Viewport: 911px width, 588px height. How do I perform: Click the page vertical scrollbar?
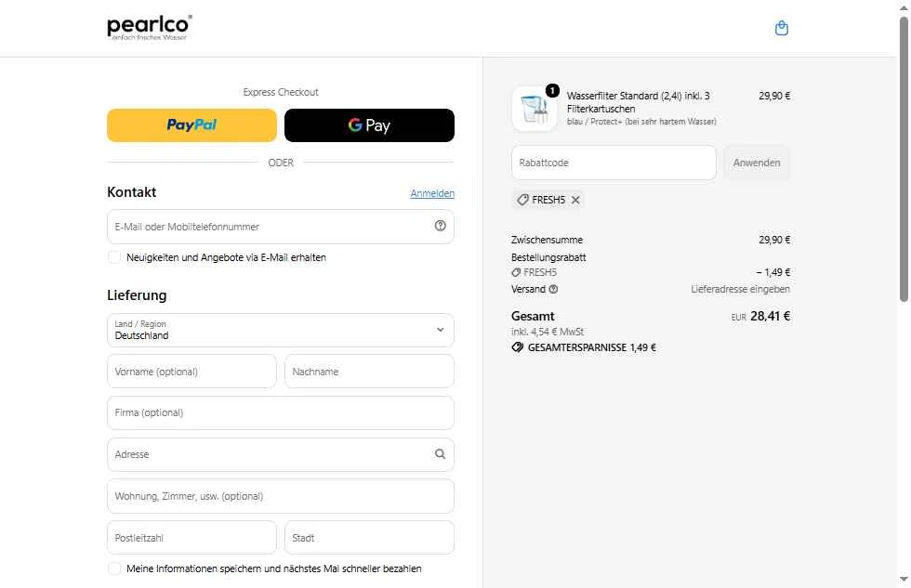pos(904,159)
